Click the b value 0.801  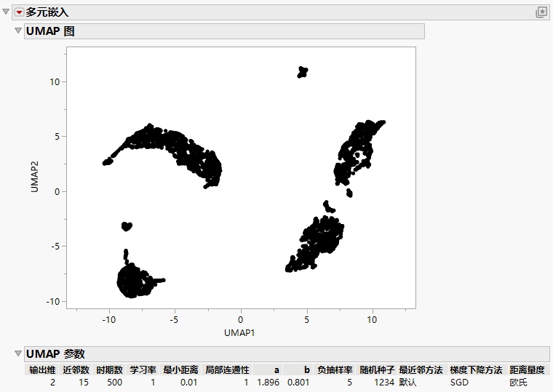click(x=298, y=382)
